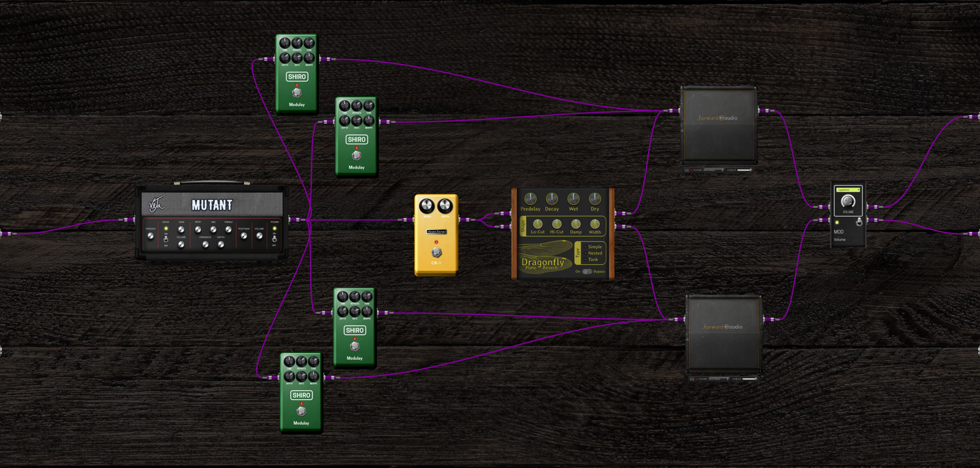Toggle the topmost Modulay pedal footswitch
This screenshot has height=468, width=980.
pyautogui.click(x=296, y=92)
